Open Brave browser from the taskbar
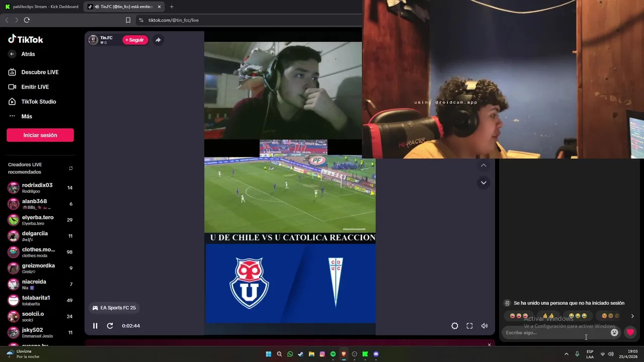The image size is (644, 362). [x=344, y=354]
